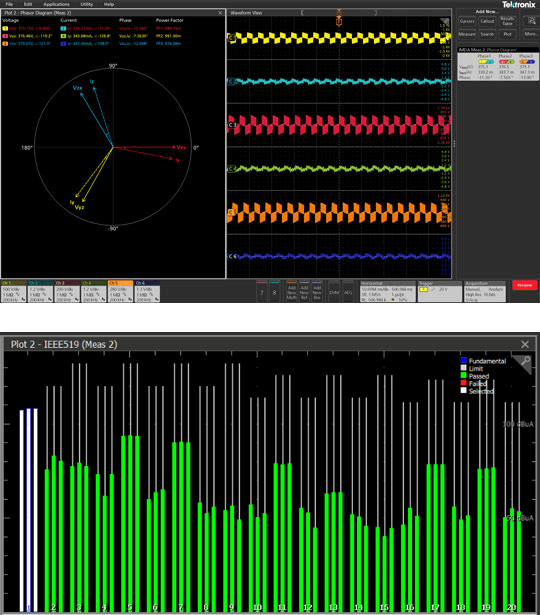Select the C5 orange channel handle in the waveform view

coord(232,212)
